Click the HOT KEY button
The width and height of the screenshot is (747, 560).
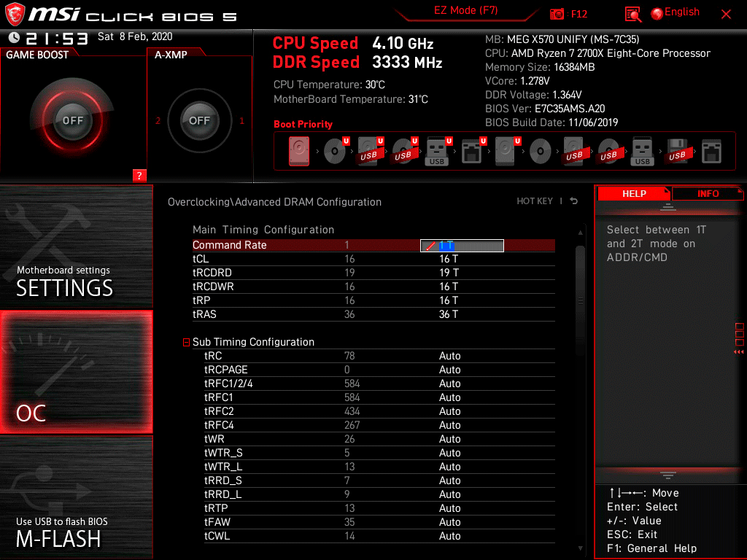[535, 201]
